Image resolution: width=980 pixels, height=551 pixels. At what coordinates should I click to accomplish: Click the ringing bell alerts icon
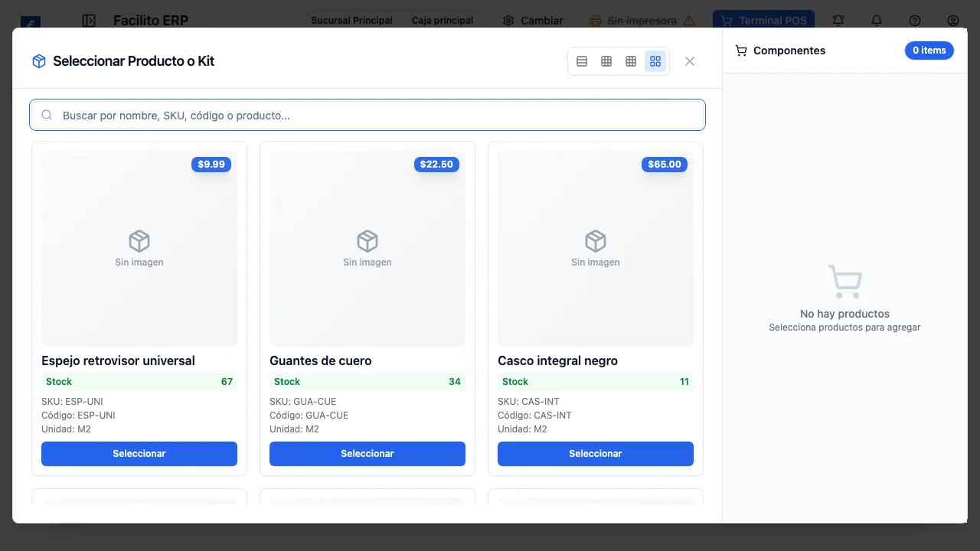click(838, 21)
